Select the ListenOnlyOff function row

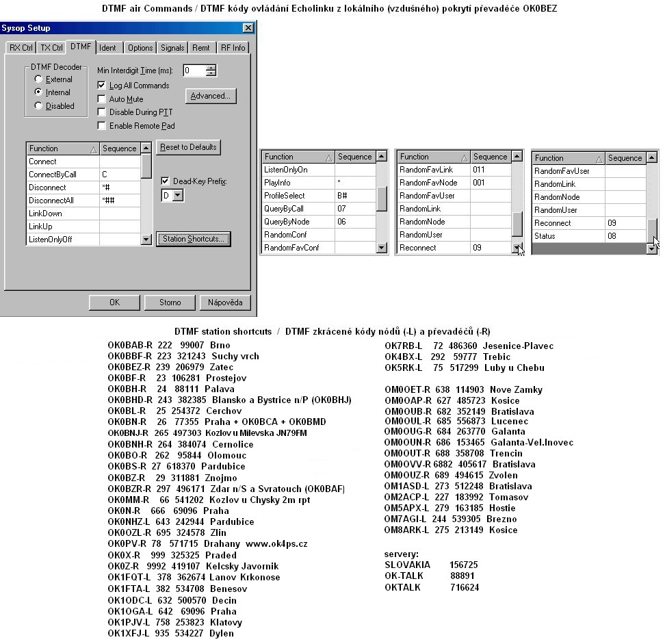[x=83, y=240]
